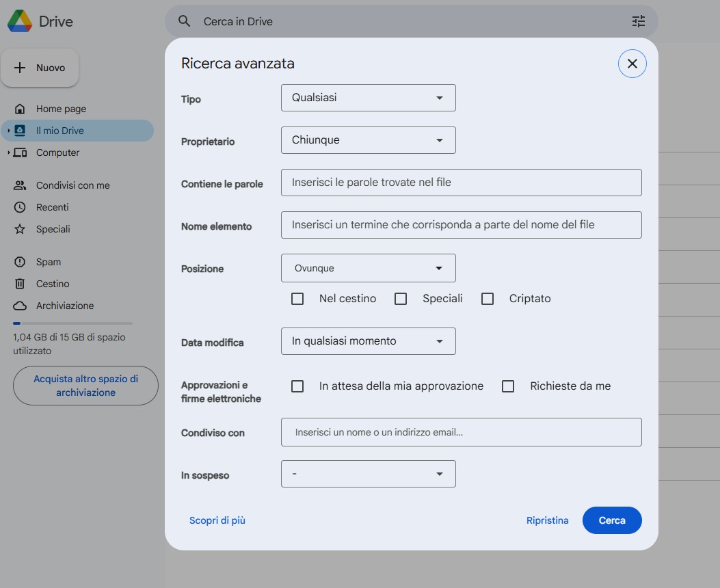Enable In attesa della mia approvazione
The image size is (720, 588).
point(297,386)
